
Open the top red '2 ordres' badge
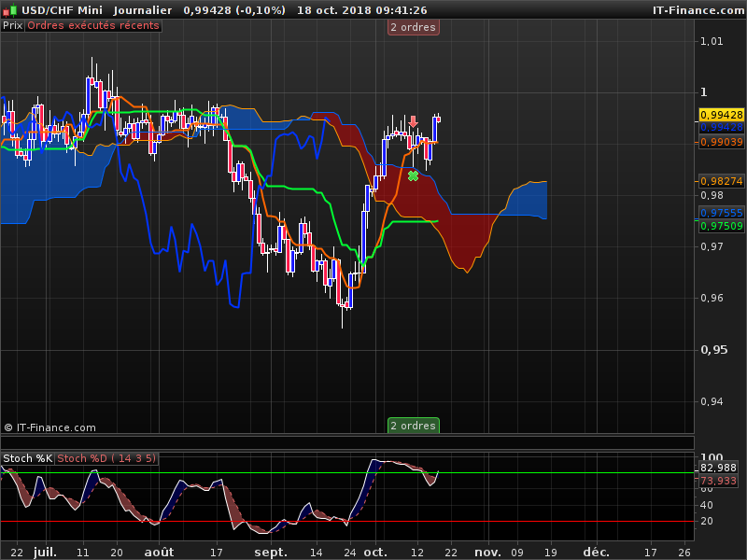click(x=413, y=27)
